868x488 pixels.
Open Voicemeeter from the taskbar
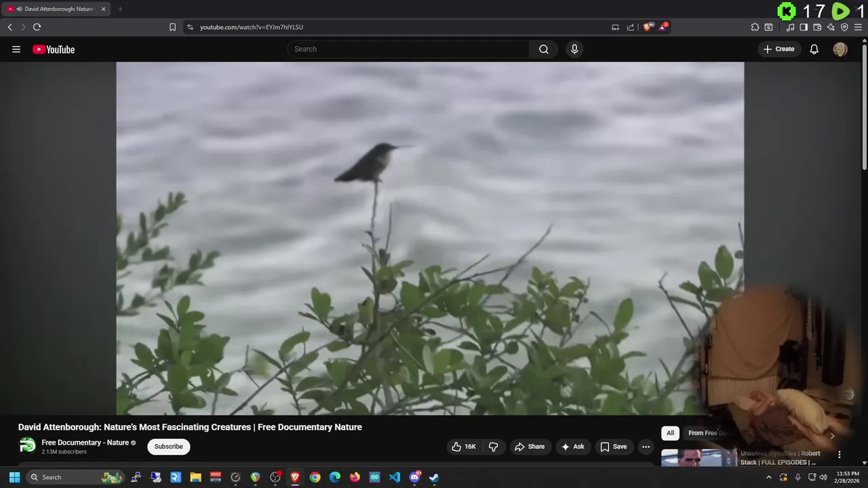[216, 477]
